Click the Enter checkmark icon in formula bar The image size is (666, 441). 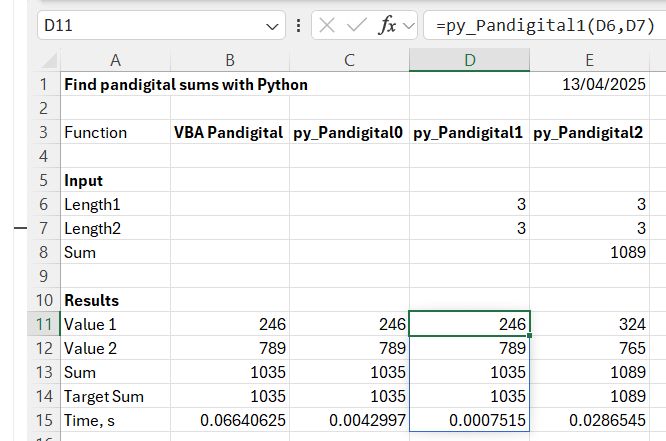355,26
